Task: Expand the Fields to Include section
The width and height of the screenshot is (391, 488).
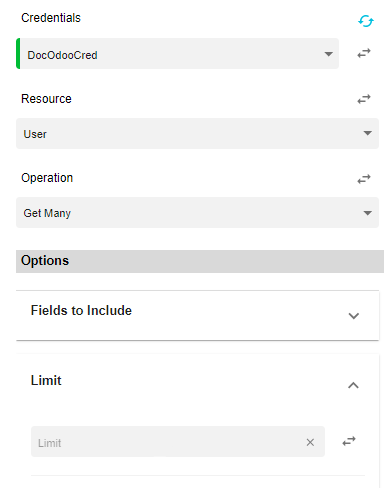Action: [353, 315]
